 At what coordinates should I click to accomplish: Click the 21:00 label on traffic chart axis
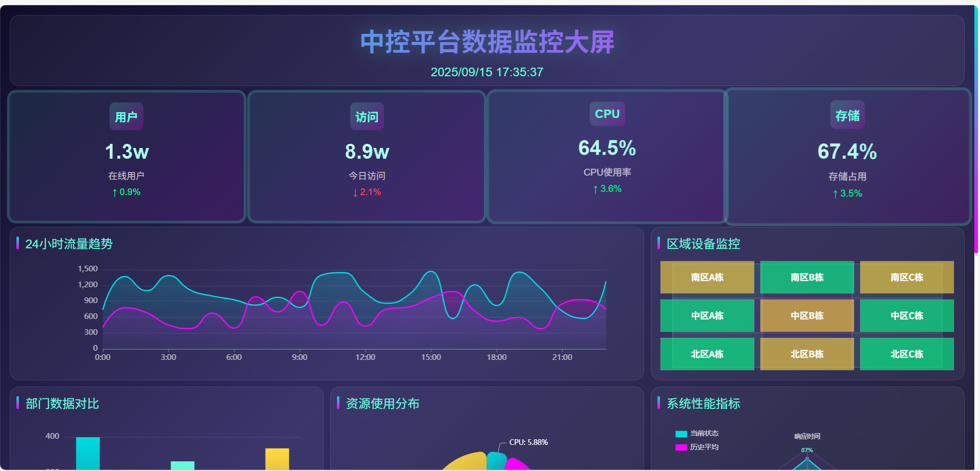tap(562, 357)
